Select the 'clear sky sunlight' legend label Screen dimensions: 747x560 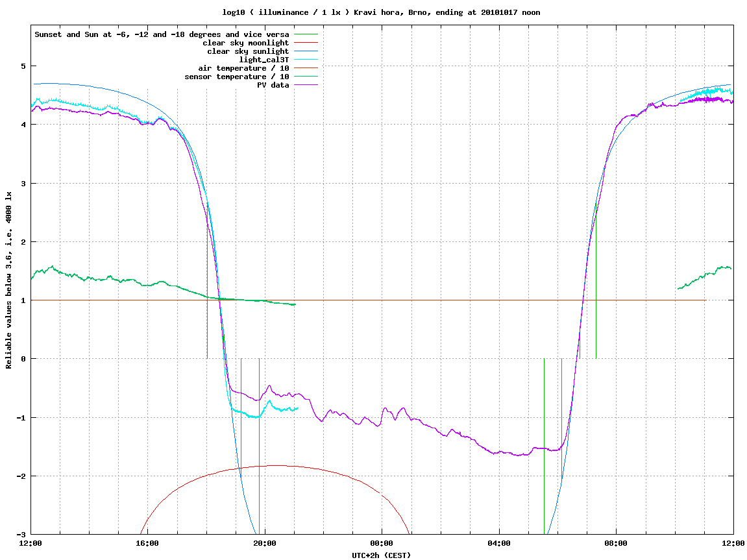(x=248, y=51)
